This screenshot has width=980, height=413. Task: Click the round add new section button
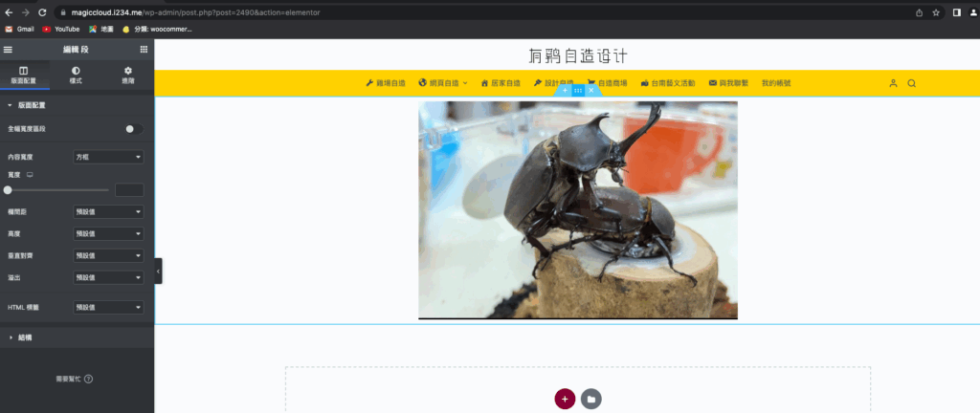(565, 399)
